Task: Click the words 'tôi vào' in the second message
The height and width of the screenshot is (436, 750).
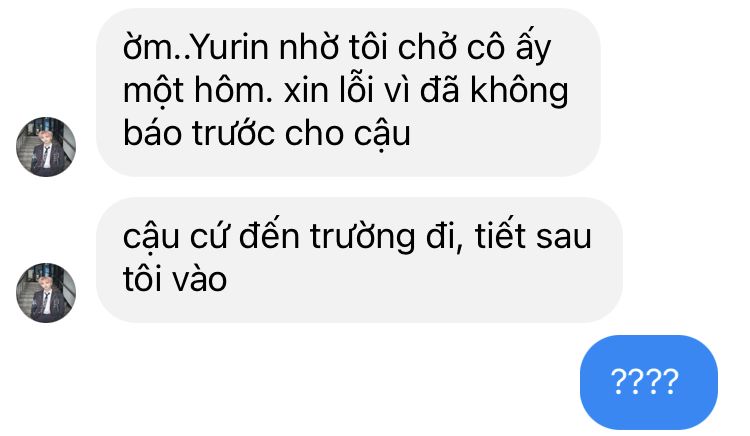Action: (175, 279)
